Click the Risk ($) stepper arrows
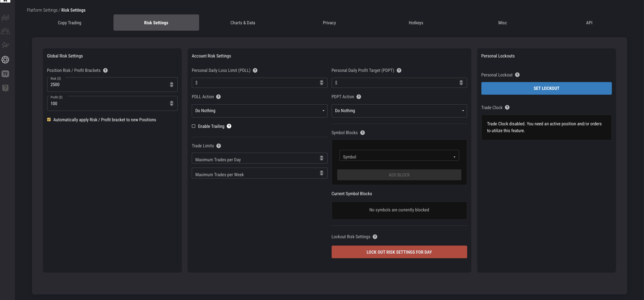This screenshot has width=644, height=300. tap(172, 85)
